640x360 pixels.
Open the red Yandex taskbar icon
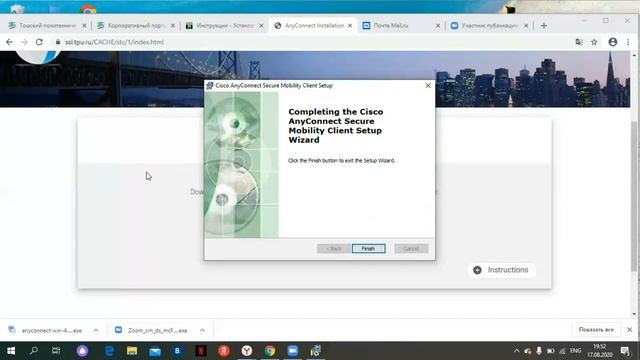(224, 351)
